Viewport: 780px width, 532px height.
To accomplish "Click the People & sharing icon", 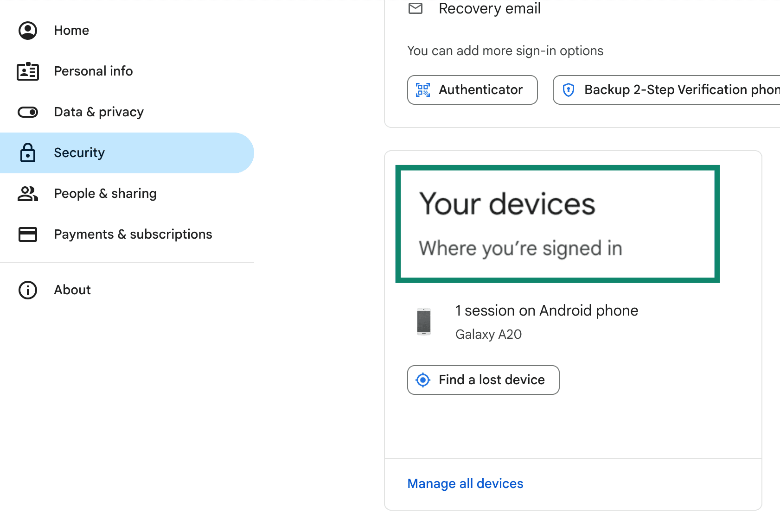I will [x=27, y=193].
